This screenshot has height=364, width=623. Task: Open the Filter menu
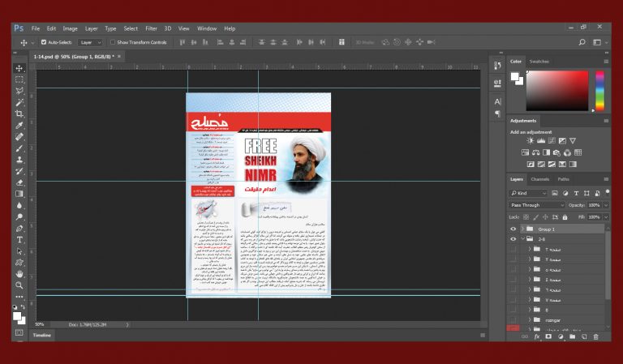click(152, 28)
